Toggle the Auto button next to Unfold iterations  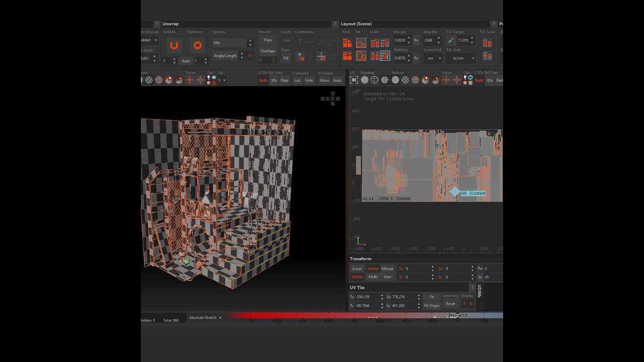(x=186, y=61)
